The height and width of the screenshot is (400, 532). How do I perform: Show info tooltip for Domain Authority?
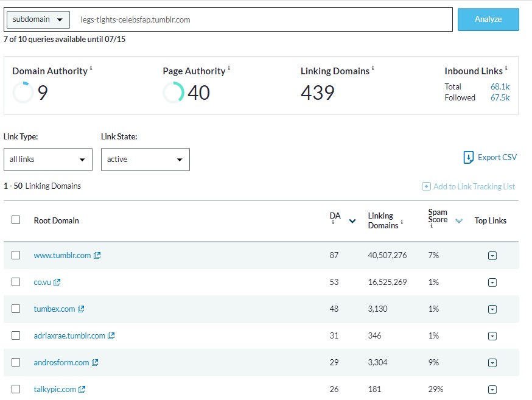[x=91, y=68]
